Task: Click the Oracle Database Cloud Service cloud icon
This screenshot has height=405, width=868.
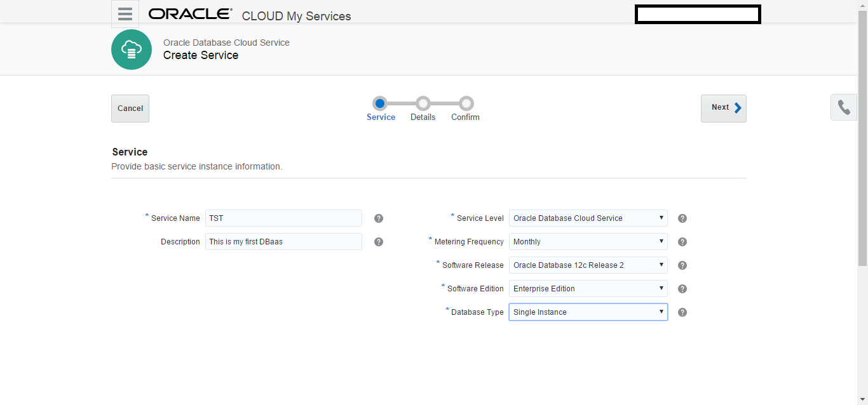Action: tap(131, 49)
